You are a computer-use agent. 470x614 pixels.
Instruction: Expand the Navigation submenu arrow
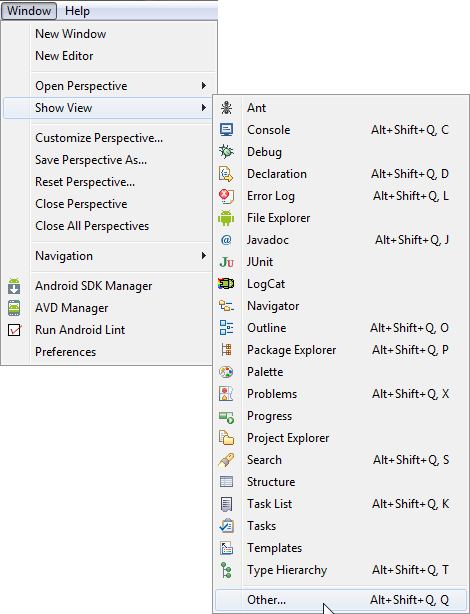(204, 256)
